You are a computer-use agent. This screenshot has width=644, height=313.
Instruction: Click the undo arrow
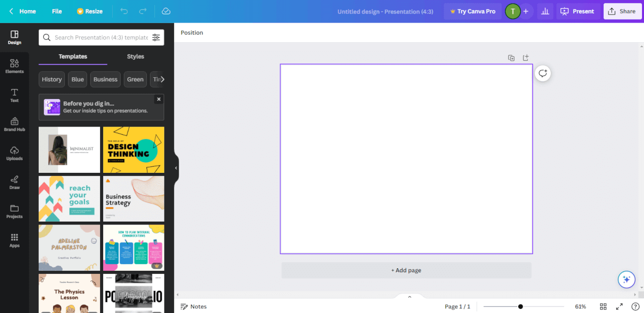tap(124, 11)
